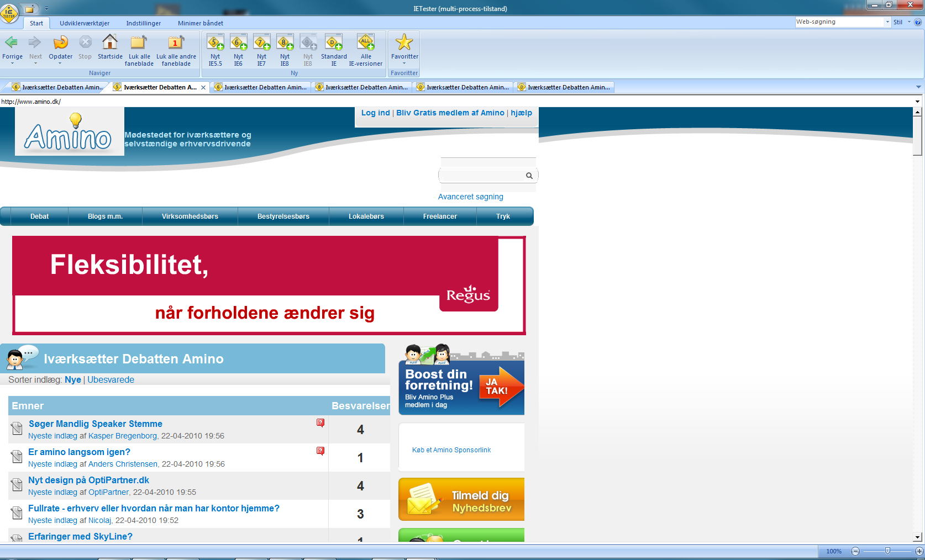Click the Log ind link

click(x=376, y=113)
